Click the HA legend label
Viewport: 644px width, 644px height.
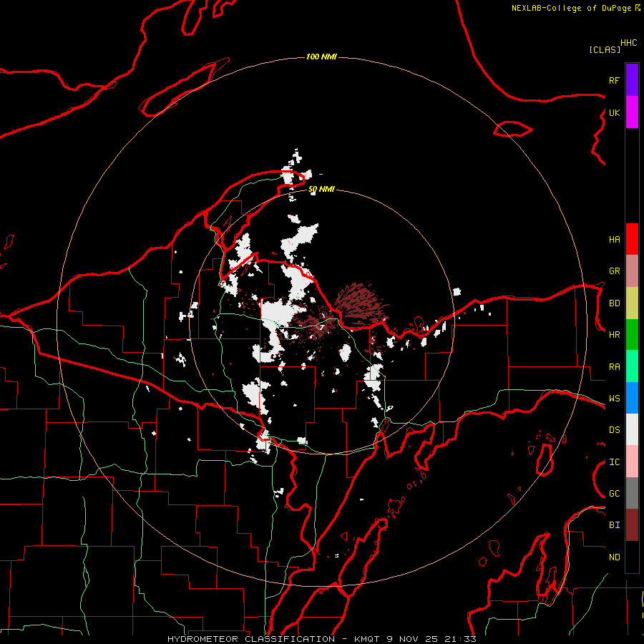coord(614,239)
